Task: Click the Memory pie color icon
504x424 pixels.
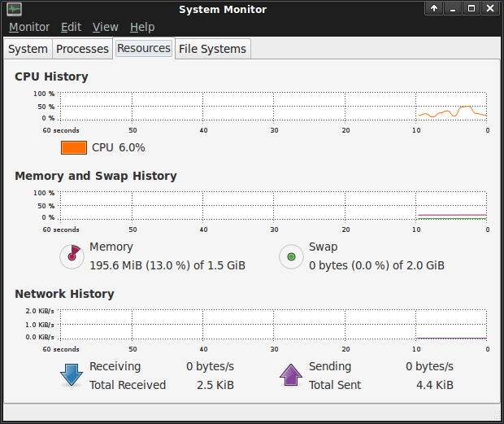Action: pos(72,256)
